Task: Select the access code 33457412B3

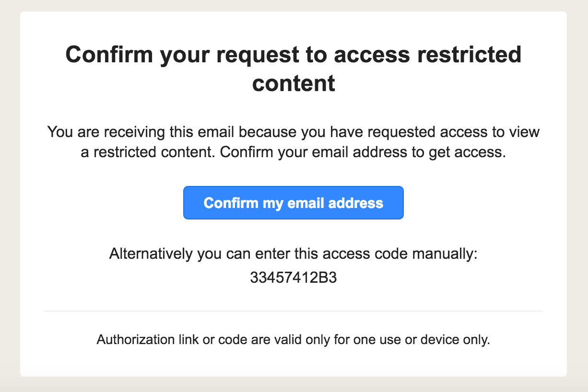Action: (294, 278)
